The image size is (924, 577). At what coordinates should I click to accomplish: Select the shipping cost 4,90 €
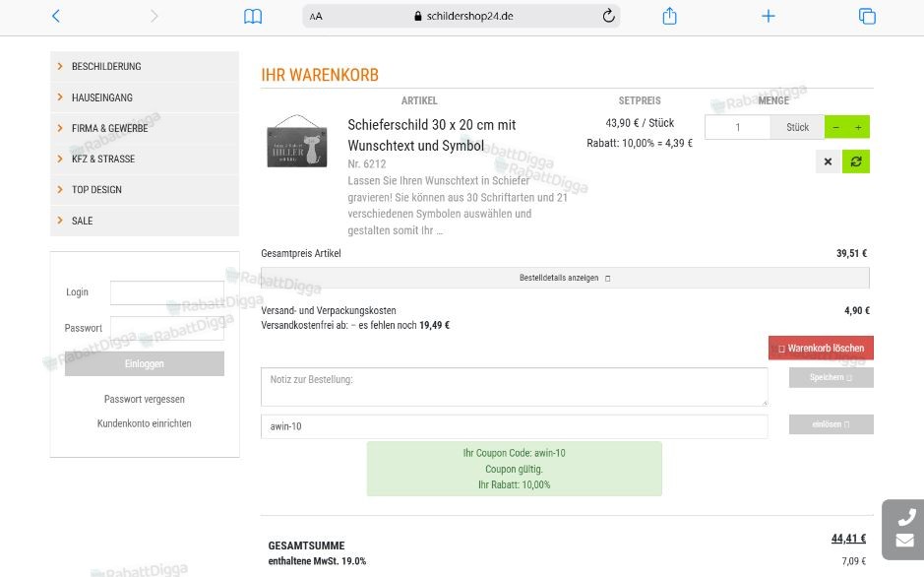click(857, 310)
